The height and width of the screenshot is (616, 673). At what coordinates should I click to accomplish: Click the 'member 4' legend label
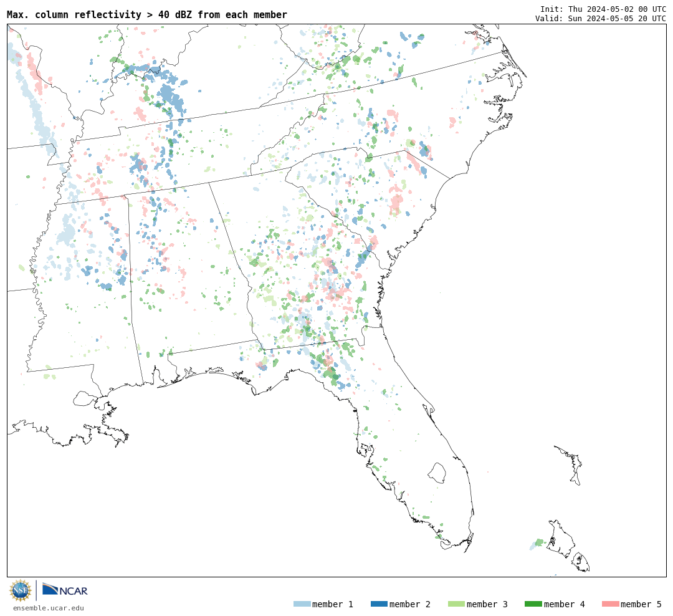565,604
